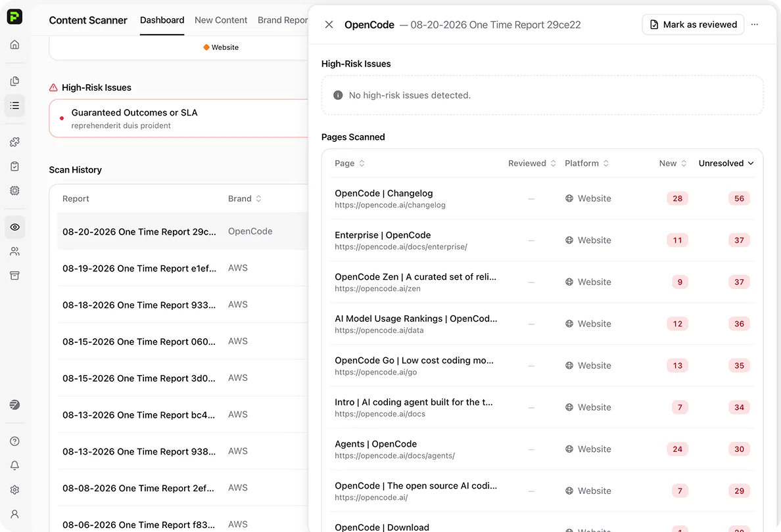Open 08-18-2026 One Time Report 933

183,305
